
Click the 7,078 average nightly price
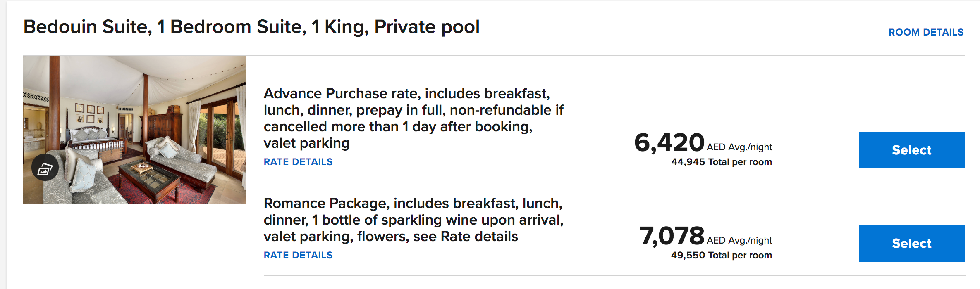pyautogui.click(x=672, y=236)
